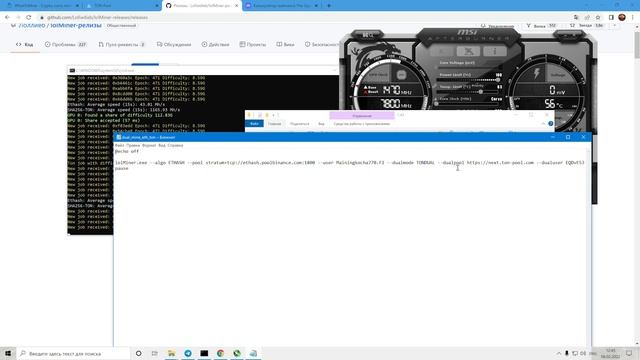Open a new Chrome tab with plus
Viewport: 640px width, 360px height.
click(x=329, y=6)
